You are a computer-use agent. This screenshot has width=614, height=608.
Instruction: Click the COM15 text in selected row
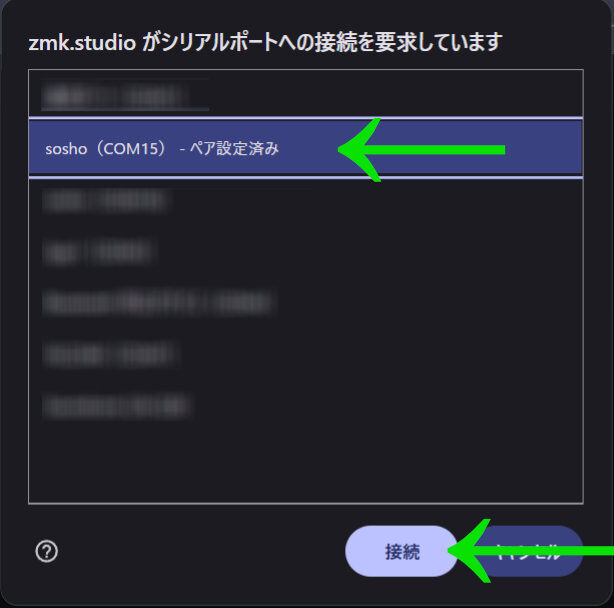[131, 149]
